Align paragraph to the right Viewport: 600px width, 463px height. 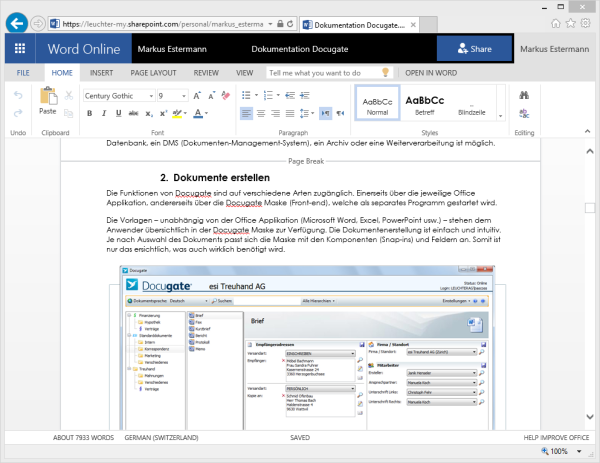276,113
